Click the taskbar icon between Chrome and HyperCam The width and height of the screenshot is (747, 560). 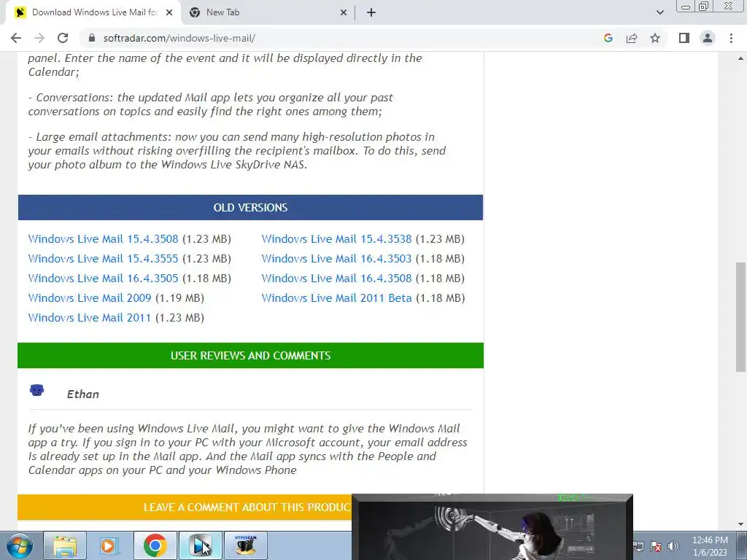(200, 545)
